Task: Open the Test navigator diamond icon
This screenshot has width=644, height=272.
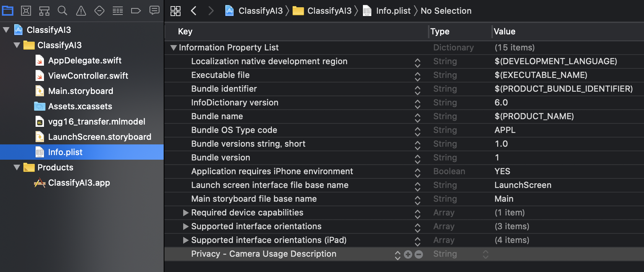Action: (x=99, y=11)
